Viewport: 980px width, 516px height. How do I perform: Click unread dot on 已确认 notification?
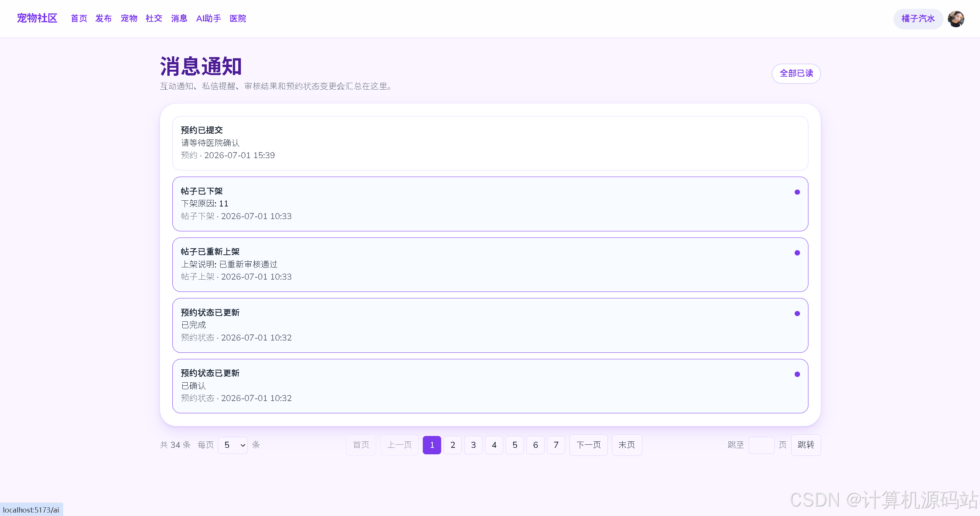pos(797,374)
